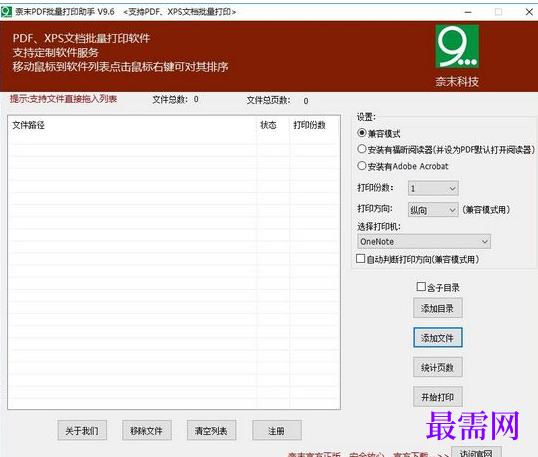Viewport: 538px width, 457px height.
Task: Click the app icon in title bar
Action: (6, 12)
